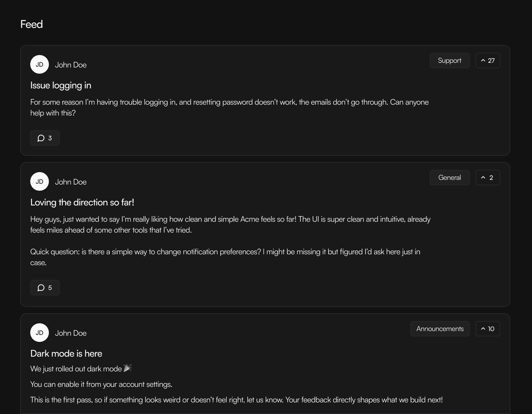
Task: Select the 'Announcements' category tag
Action: [x=440, y=328]
